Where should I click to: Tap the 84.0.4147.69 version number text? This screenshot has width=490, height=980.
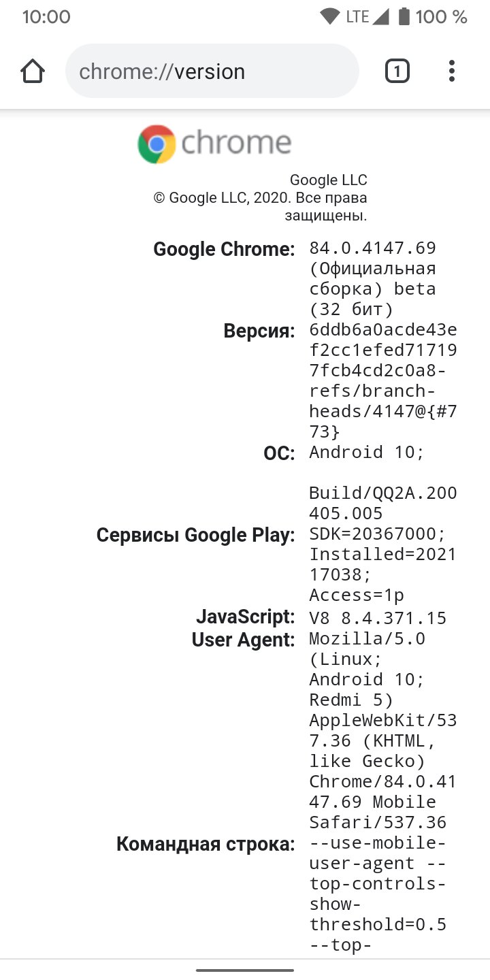point(372,248)
